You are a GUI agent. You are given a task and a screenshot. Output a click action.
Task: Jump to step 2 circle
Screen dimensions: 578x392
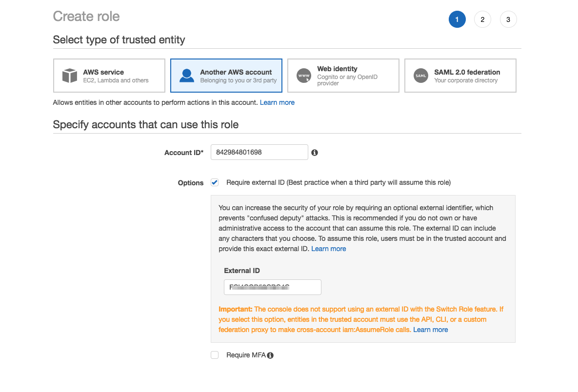pos(482,19)
